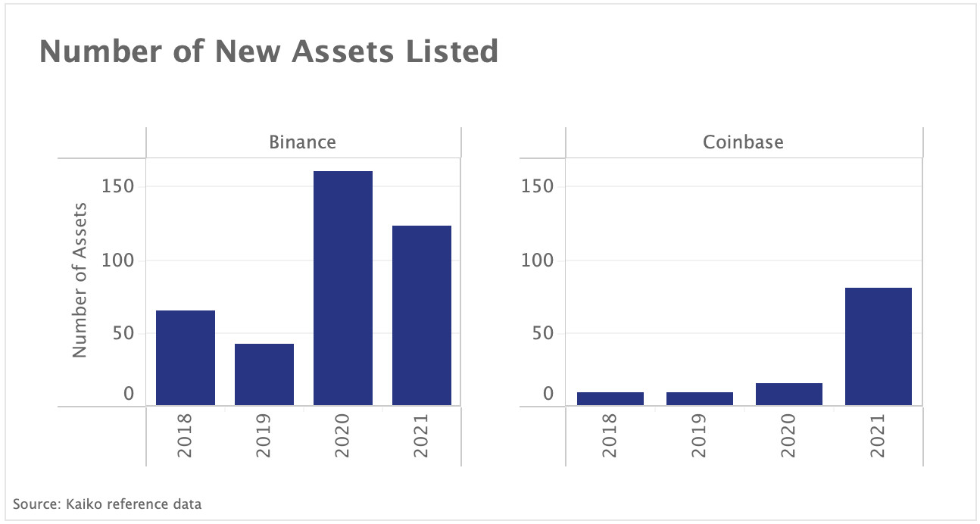Image resolution: width=980 pixels, height=524 pixels.
Task: Select the tallest Binance bar for 2020
Action: [x=343, y=288]
